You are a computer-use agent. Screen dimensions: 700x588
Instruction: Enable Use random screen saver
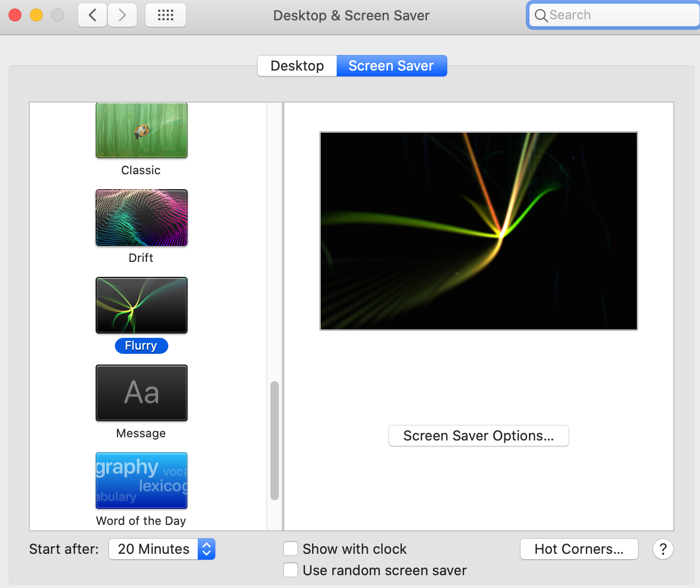291,570
